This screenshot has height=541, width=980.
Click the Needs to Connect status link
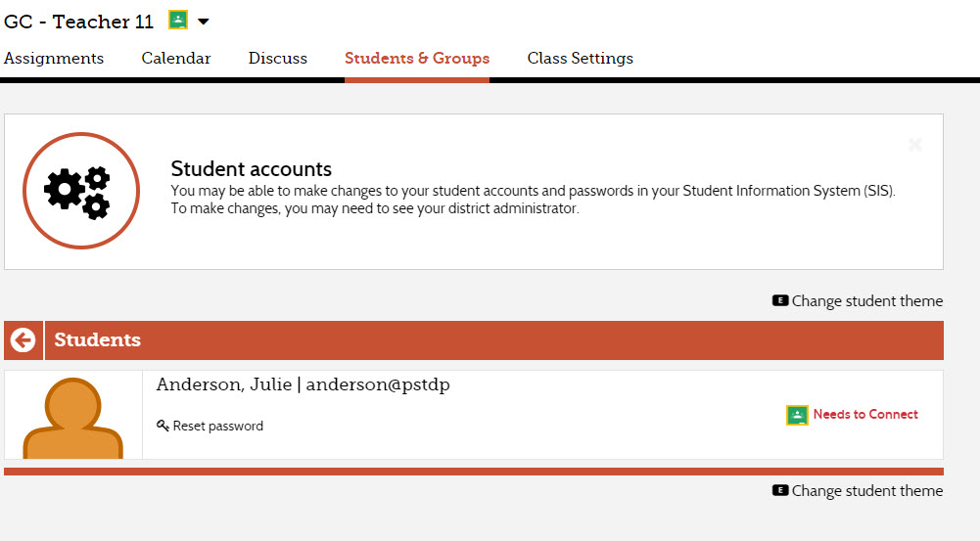[x=865, y=415]
